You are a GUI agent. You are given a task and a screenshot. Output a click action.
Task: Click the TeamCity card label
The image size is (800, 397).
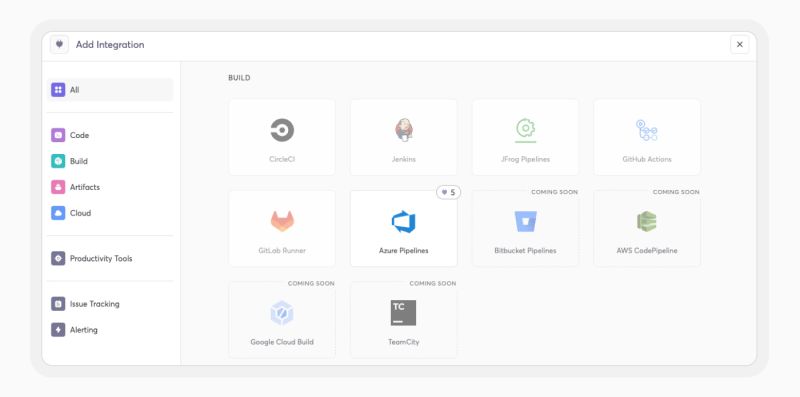(x=404, y=342)
